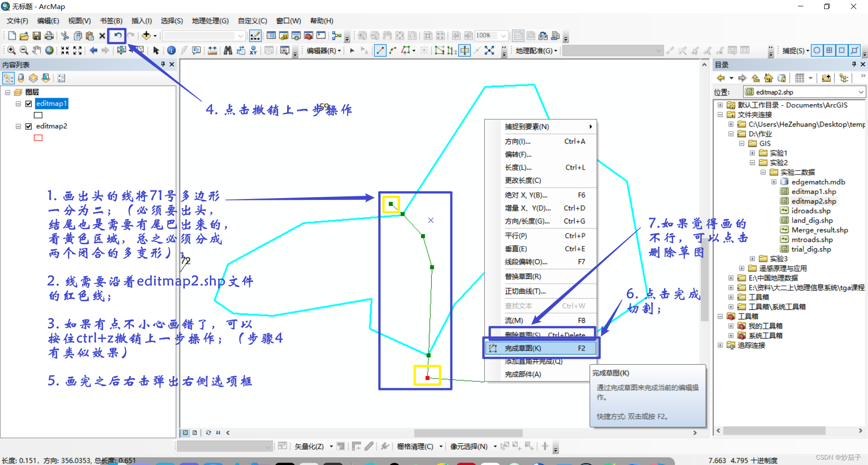
Task: Collapse the 图层 data frame node
Action: [8, 92]
